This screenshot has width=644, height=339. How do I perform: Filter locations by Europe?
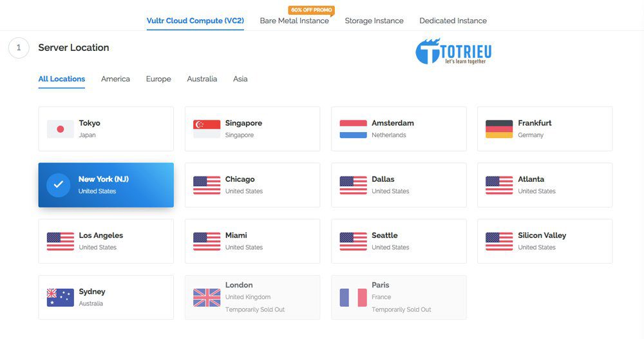click(x=158, y=79)
